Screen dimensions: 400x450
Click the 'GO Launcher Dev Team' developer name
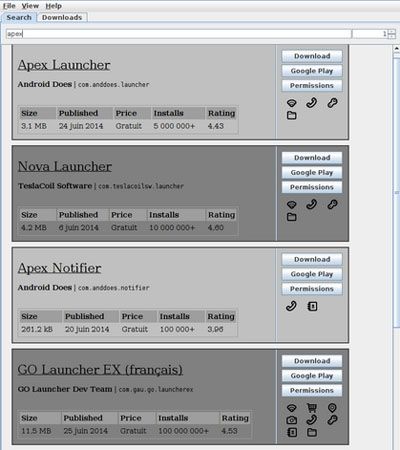tap(65, 389)
